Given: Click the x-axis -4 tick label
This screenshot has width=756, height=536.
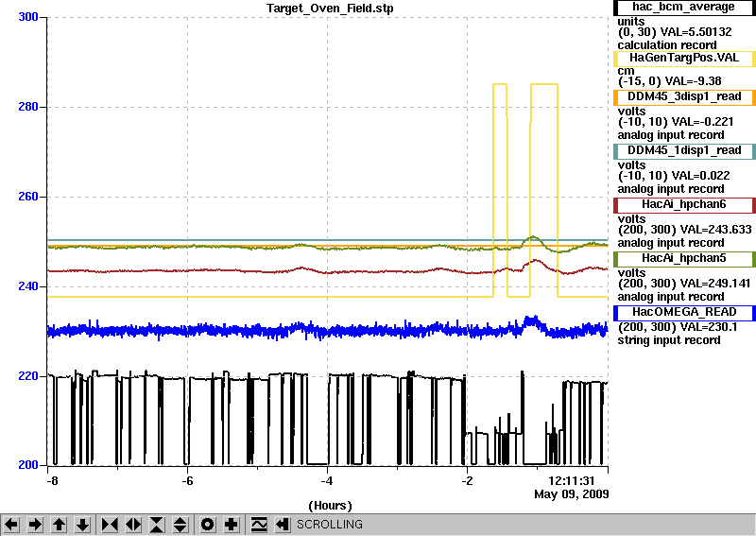Looking at the screenshot, I should (x=327, y=481).
